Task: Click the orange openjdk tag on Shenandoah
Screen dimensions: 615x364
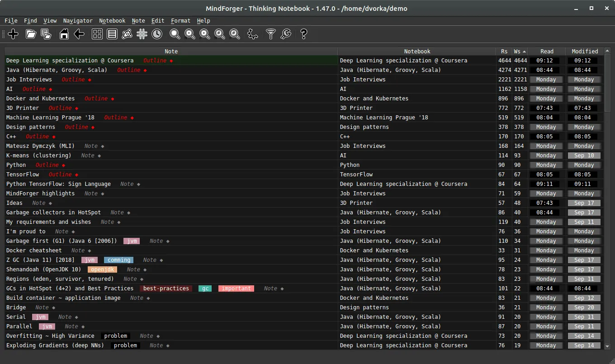Action: click(x=102, y=269)
